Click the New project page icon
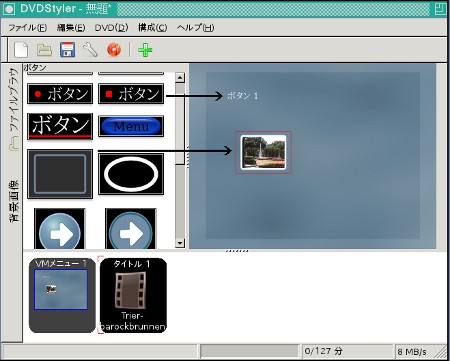Viewport: 450px width, 361px height. [x=21, y=50]
